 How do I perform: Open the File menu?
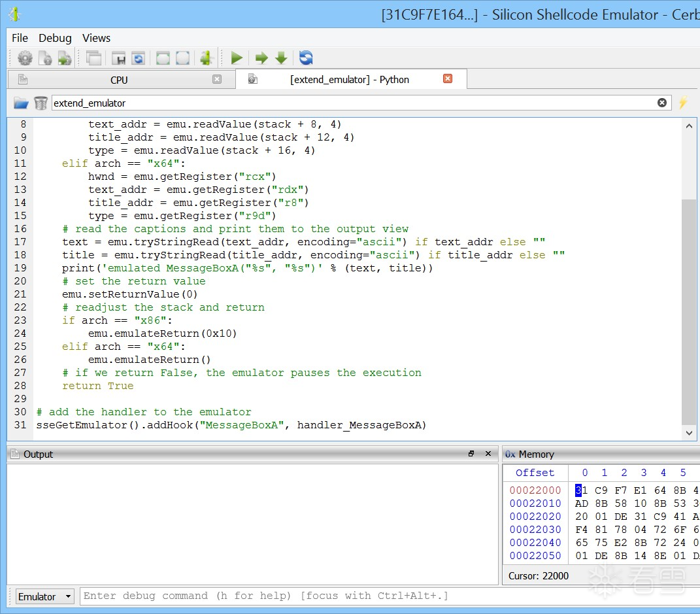click(x=20, y=38)
